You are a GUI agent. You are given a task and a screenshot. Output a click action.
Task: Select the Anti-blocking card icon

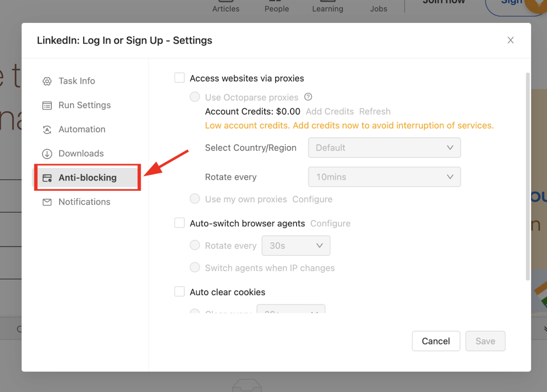point(47,177)
